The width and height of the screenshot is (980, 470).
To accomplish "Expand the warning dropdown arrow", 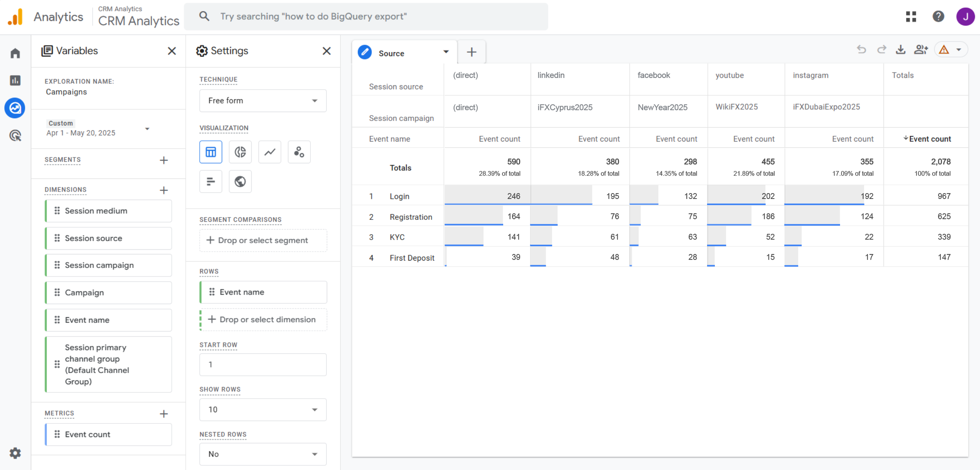I will click(959, 50).
